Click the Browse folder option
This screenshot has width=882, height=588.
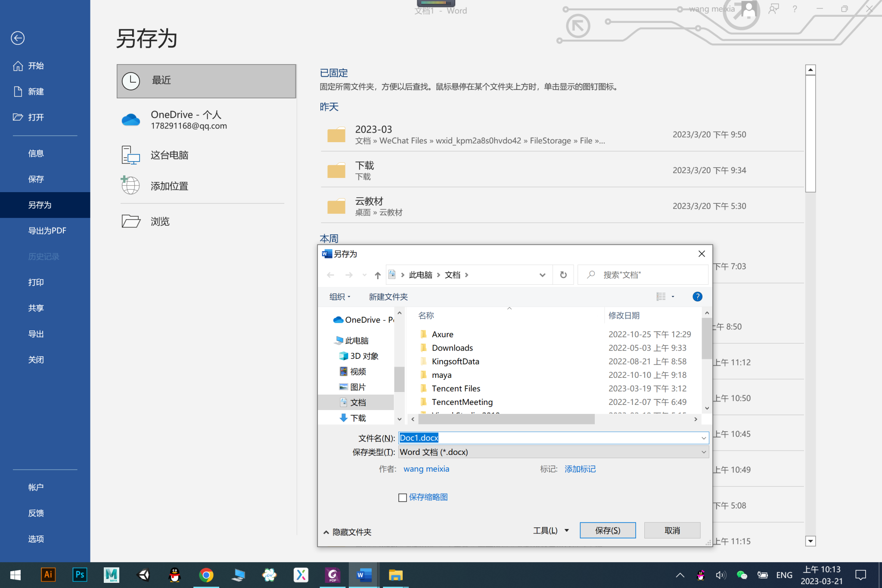tap(160, 221)
